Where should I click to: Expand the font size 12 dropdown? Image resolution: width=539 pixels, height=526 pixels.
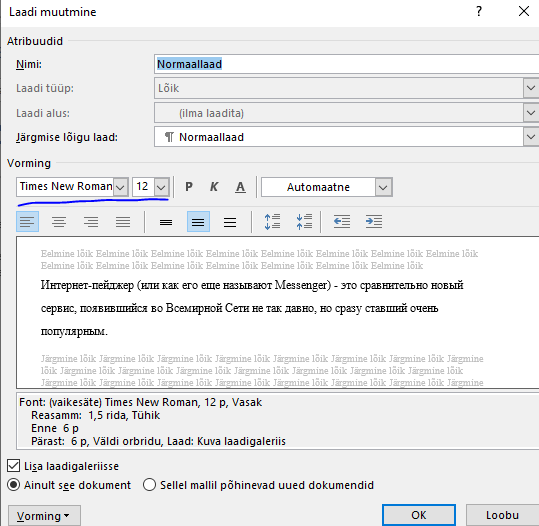coord(162,187)
